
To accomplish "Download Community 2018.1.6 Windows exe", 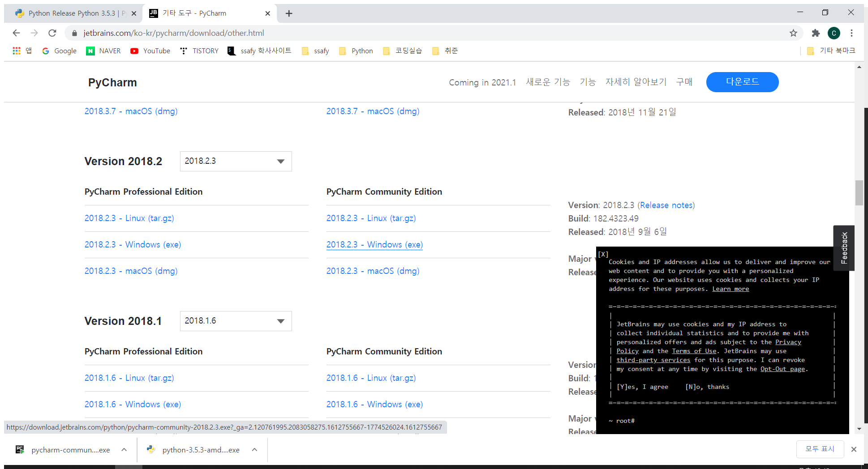I will click(374, 404).
